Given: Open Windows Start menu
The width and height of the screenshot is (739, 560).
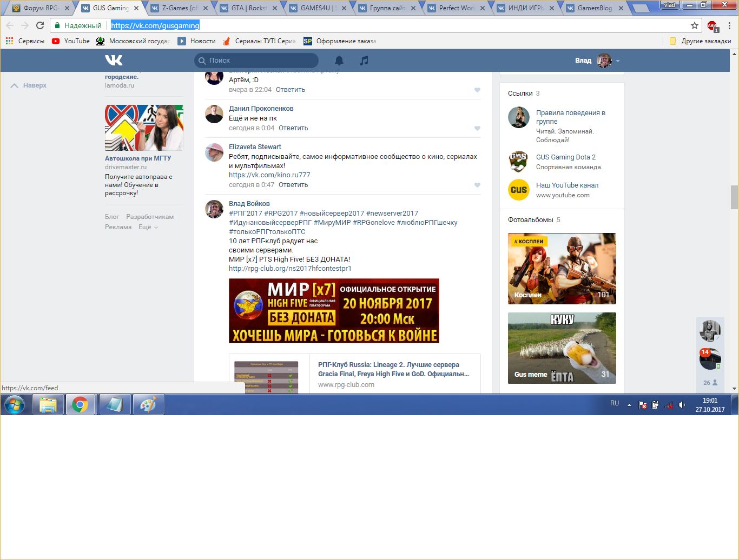Looking at the screenshot, I should click(x=15, y=404).
